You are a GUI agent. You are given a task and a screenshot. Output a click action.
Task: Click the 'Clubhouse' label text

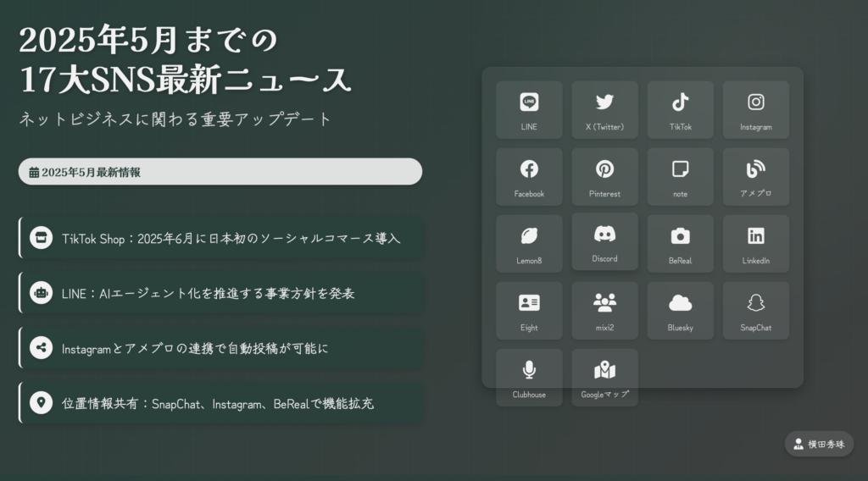coord(529,394)
